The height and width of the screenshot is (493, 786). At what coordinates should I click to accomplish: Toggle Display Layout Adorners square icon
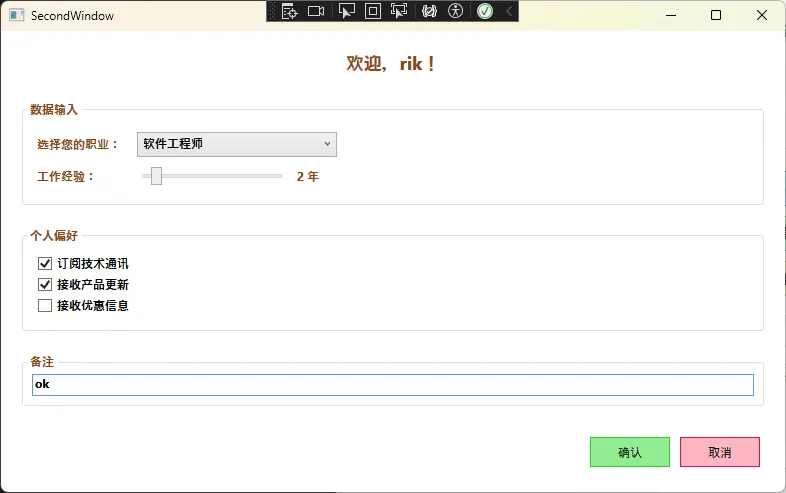(372, 11)
